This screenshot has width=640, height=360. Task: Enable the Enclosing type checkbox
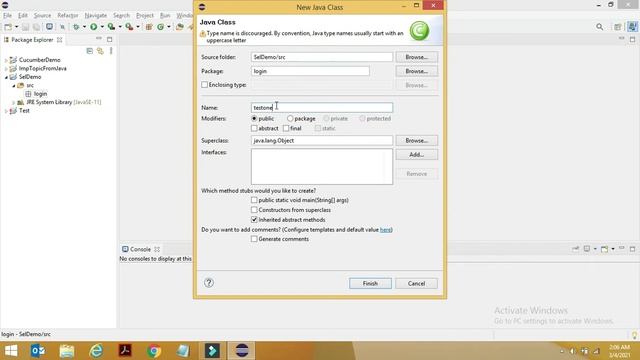(x=204, y=85)
